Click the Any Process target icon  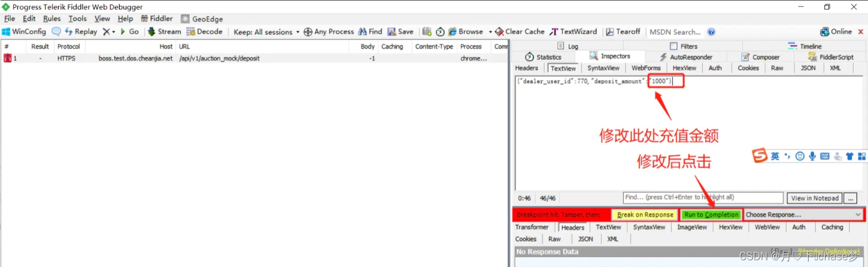(x=329, y=32)
